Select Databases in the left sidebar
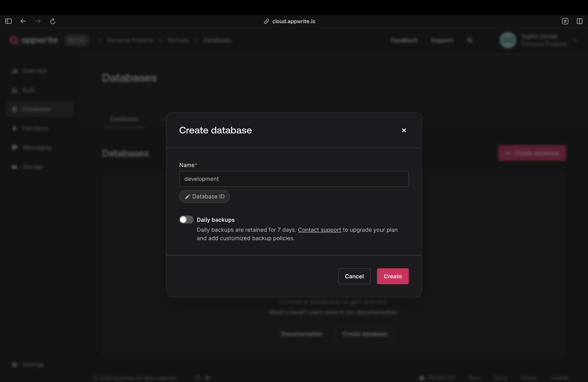588x382 pixels. click(36, 109)
